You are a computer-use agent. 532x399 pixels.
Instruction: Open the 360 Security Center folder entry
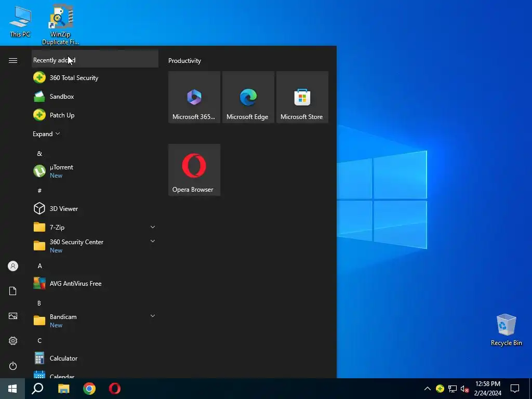click(x=95, y=246)
